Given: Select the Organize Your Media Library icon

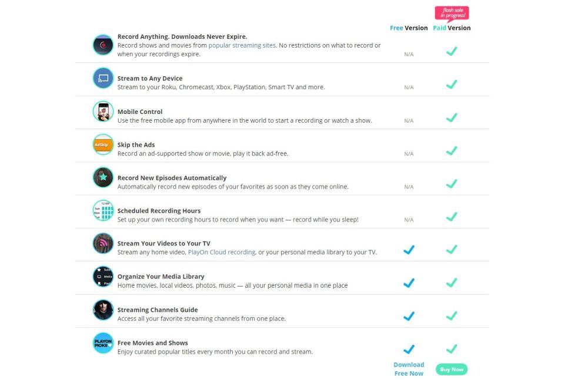Looking at the screenshot, I should point(103,277).
